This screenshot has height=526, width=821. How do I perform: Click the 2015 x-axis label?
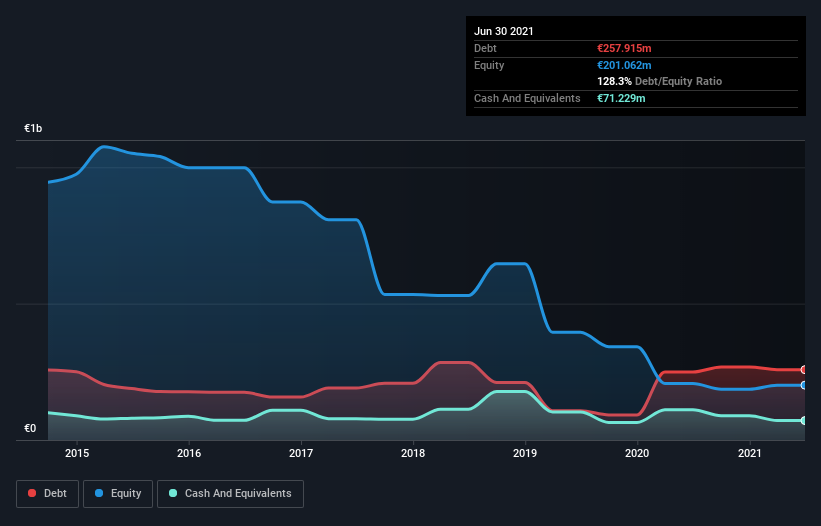tap(77, 453)
